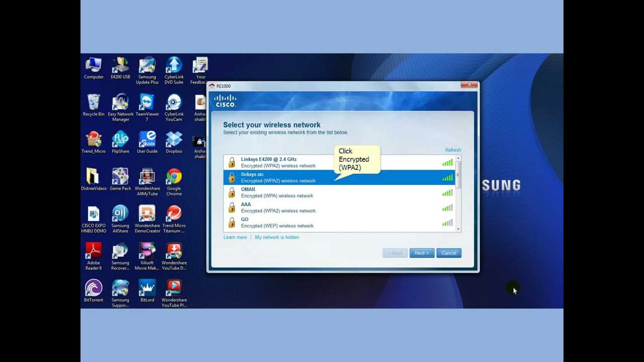Select Wondershare DemoCreator icon

[x=147, y=220]
